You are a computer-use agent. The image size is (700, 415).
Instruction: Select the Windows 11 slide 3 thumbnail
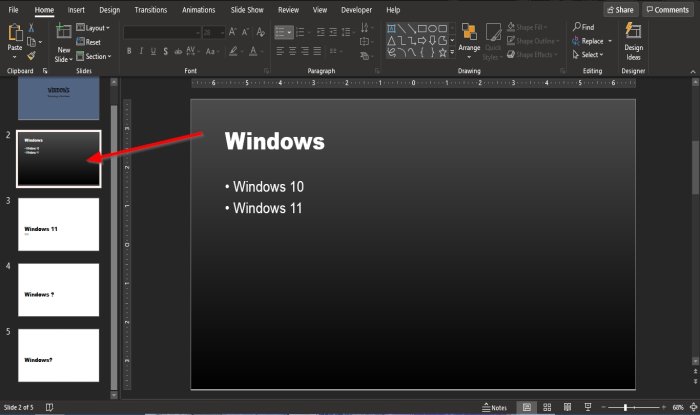click(59, 224)
